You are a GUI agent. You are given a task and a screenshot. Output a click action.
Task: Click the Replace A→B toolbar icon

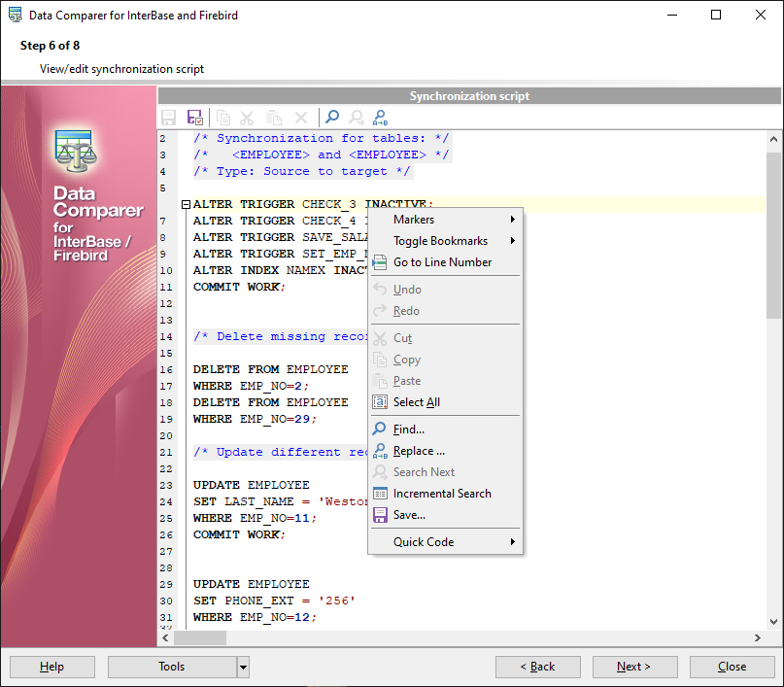(380, 118)
